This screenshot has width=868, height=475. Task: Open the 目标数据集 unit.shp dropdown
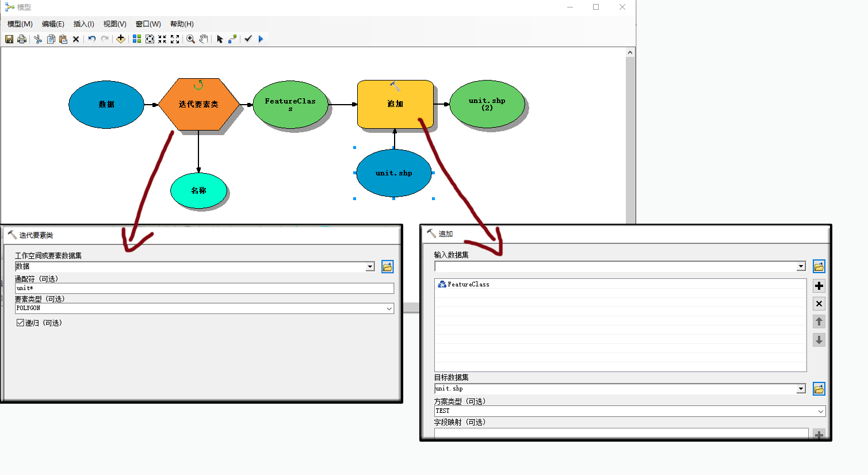(x=801, y=389)
